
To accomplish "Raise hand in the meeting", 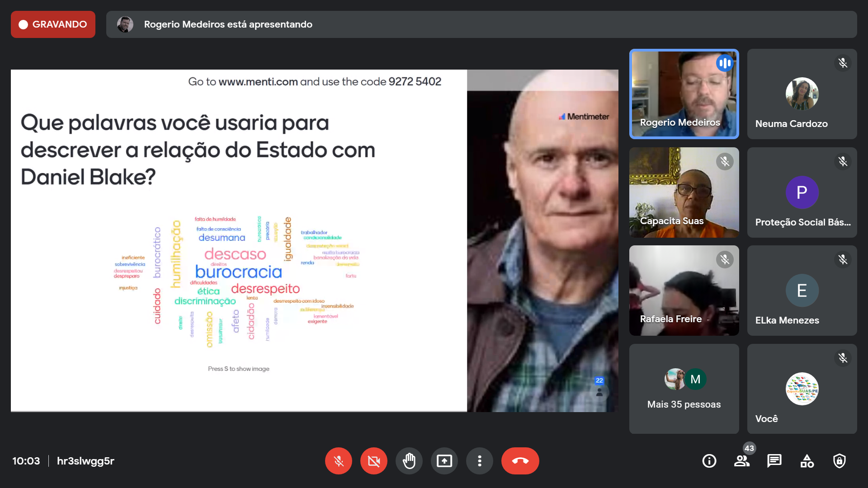I will click(x=409, y=461).
